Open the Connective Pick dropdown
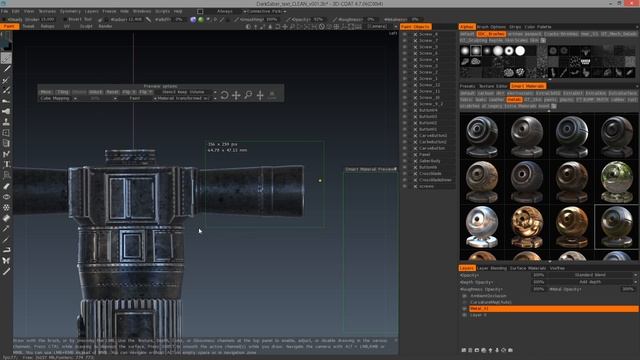The image size is (640, 360). (x=265, y=11)
